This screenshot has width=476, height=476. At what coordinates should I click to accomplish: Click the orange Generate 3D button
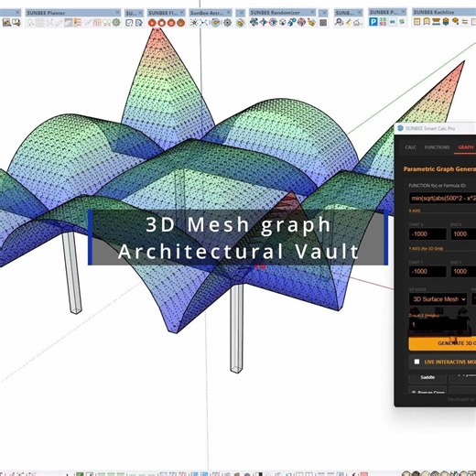click(442, 343)
